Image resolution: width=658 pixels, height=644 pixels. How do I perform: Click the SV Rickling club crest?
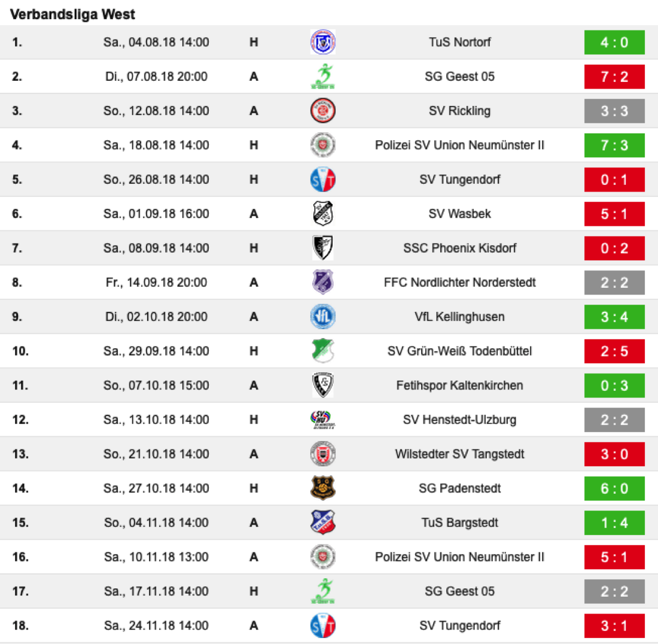pyautogui.click(x=323, y=111)
